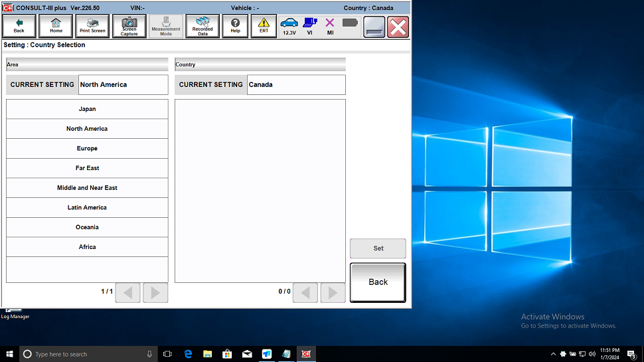Click the large Back button
The image size is (644, 362).
pos(378,282)
